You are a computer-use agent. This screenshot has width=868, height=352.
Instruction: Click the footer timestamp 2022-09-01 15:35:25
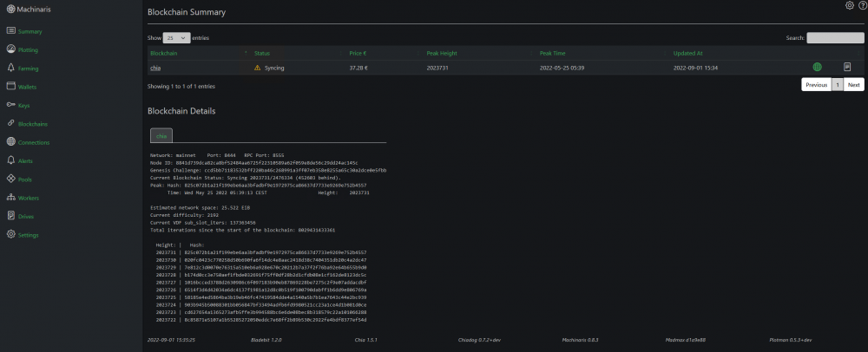coord(171,340)
